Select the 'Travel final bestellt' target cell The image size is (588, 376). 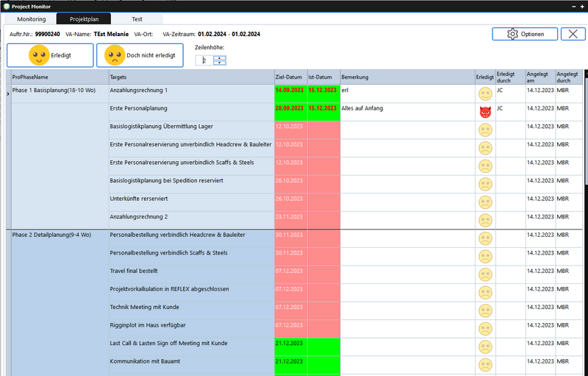(x=192, y=274)
